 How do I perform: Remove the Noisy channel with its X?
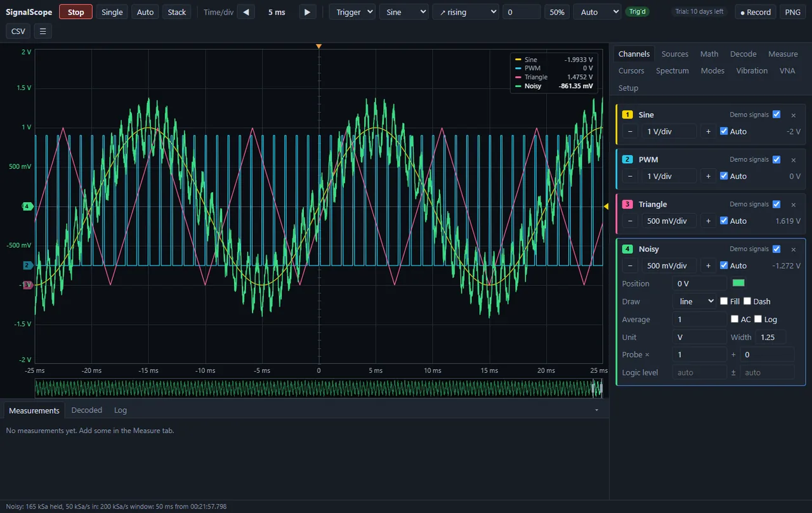(x=793, y=249)
